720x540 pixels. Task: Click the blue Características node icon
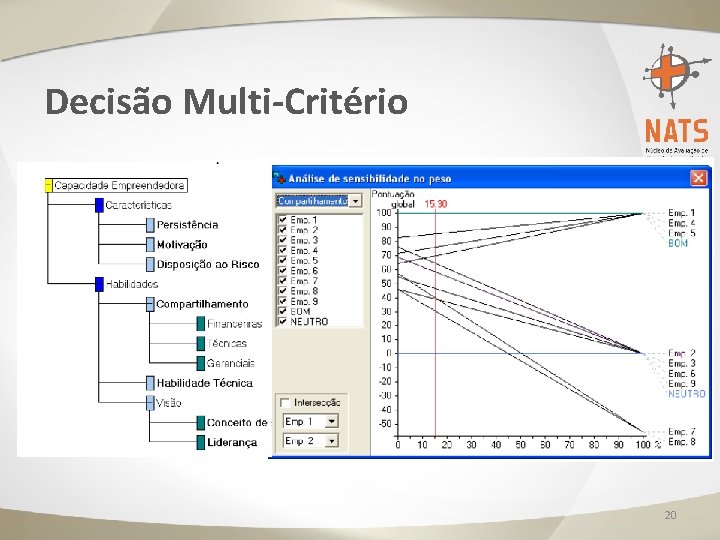[x=99, y=205]
